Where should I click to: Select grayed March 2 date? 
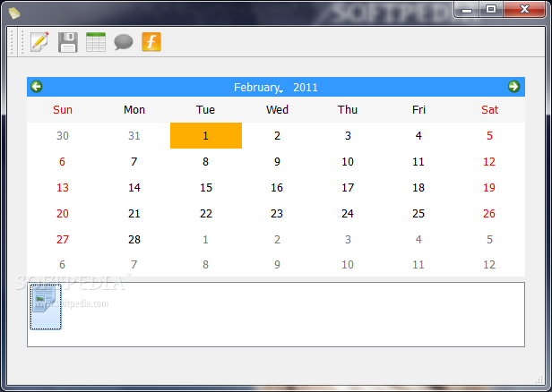click(x=278, y=240)
